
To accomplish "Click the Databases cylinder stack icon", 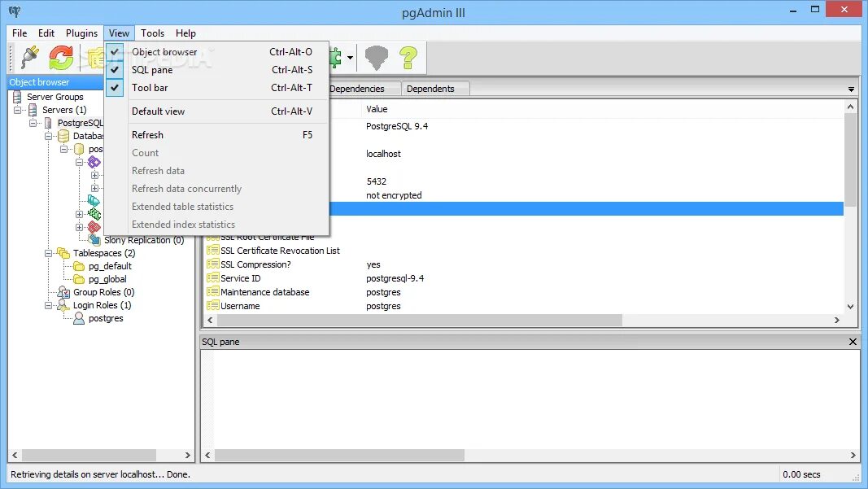I will 63,136.
